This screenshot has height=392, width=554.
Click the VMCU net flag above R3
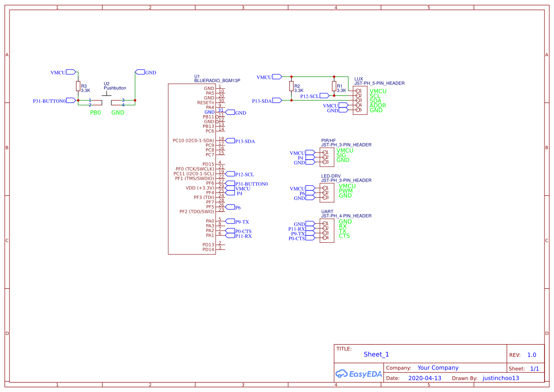tap(71, 72)
